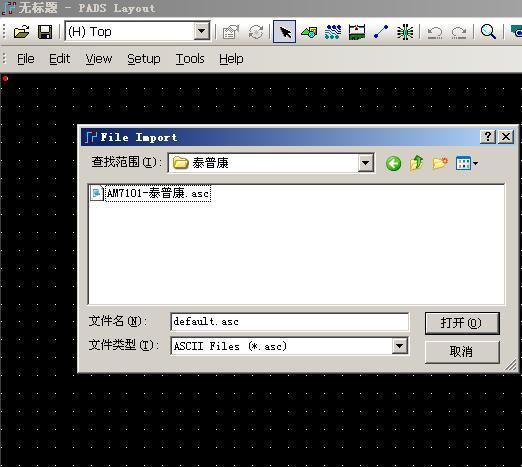Viewport: 522px width, 467px height.
Task: Click the Dimensioning toolbar icon
Action: pyautogui.click(x=357, y=32)
